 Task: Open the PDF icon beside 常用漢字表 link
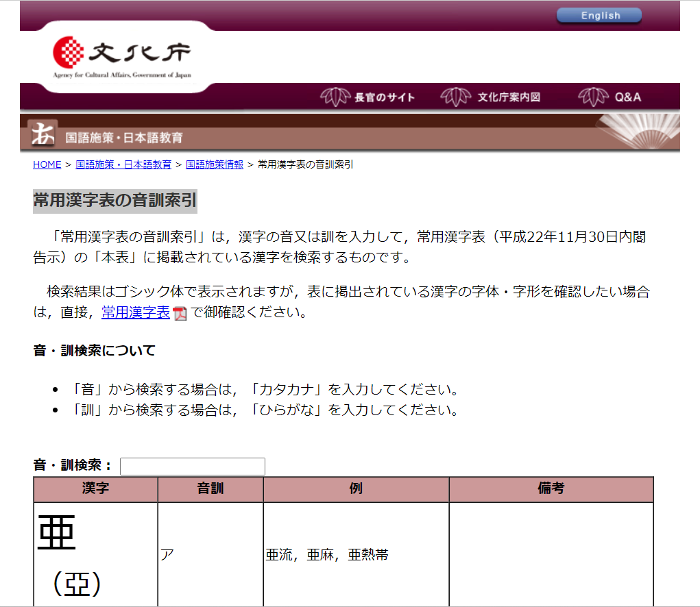tap(180, 314)
